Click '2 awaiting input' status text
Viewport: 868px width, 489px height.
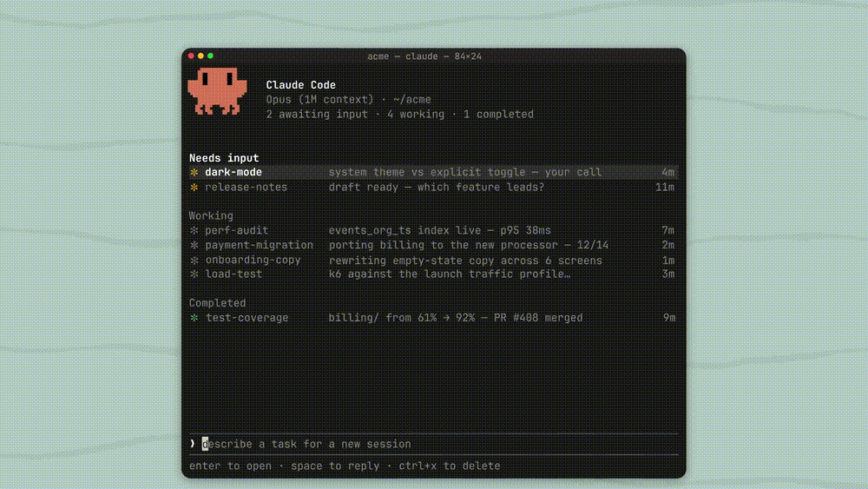pyautogui.click(x=317, y=114)
